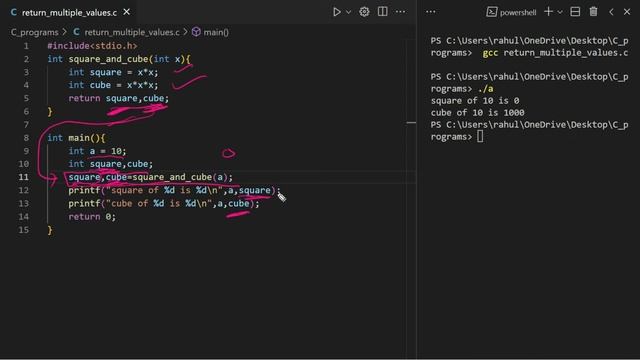Image resolution: width=640 pixels, height=360 pixels.
Task: Click 'int a = 10;' code line
Action: click(x=97, y=151)
